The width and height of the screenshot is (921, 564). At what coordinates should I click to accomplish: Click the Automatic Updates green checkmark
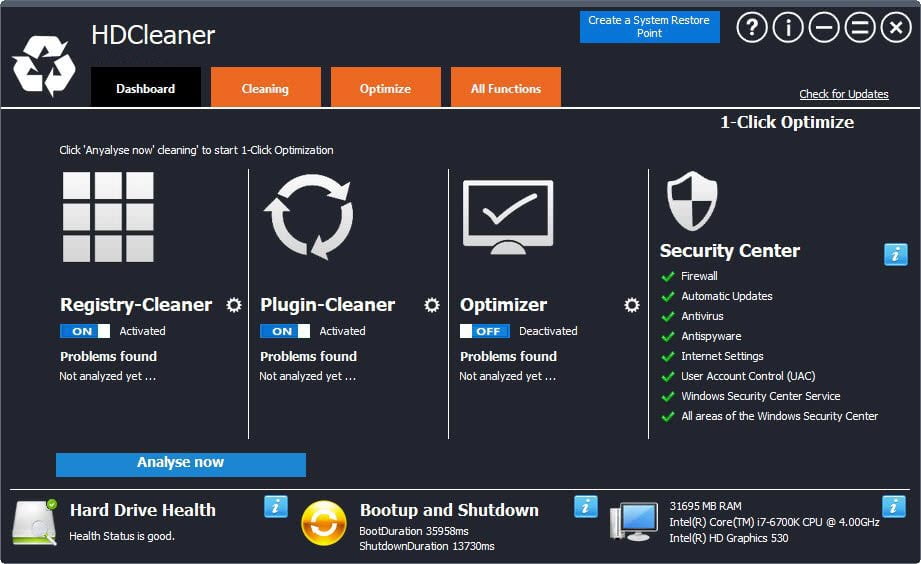coord(668,296)
